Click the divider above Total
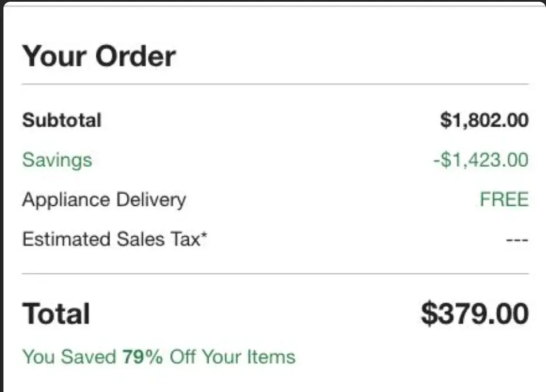This screenshot has height=392, width=546. (x=275, y=274)
